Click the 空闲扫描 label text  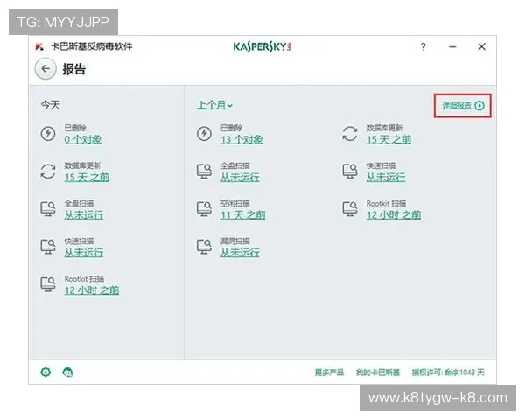tap(235, 203)
